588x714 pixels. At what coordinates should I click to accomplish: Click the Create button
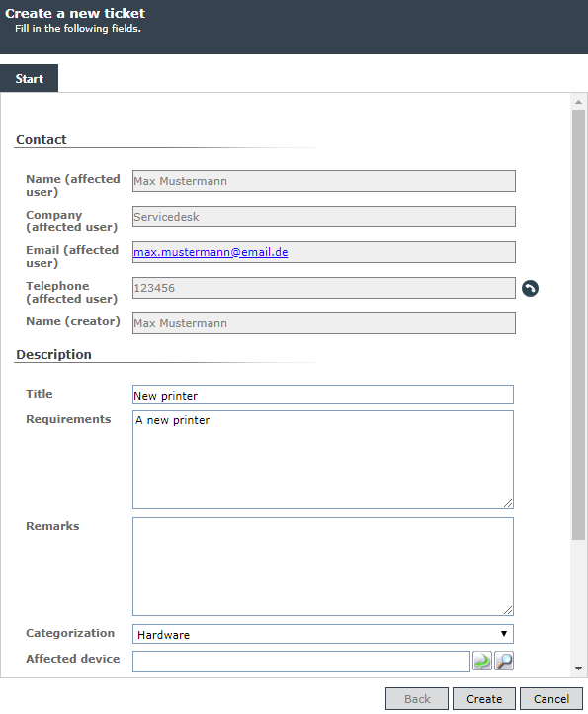pos(484,699)
